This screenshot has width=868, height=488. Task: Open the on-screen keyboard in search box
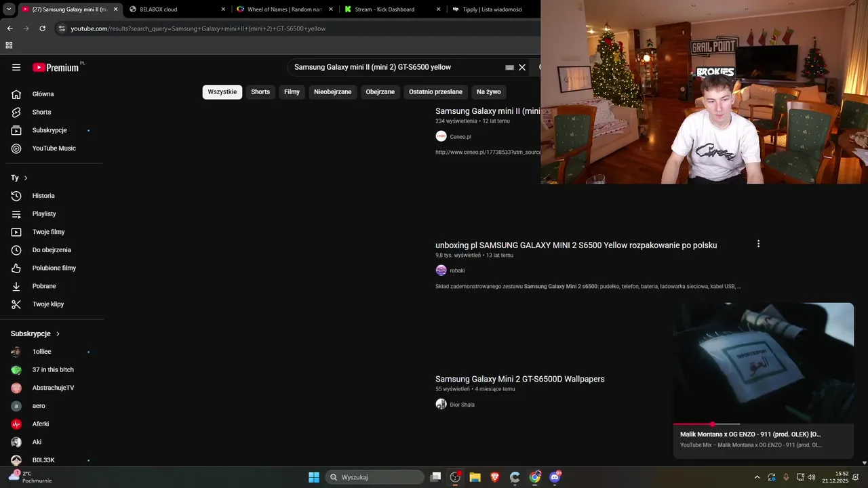(510, 68)
